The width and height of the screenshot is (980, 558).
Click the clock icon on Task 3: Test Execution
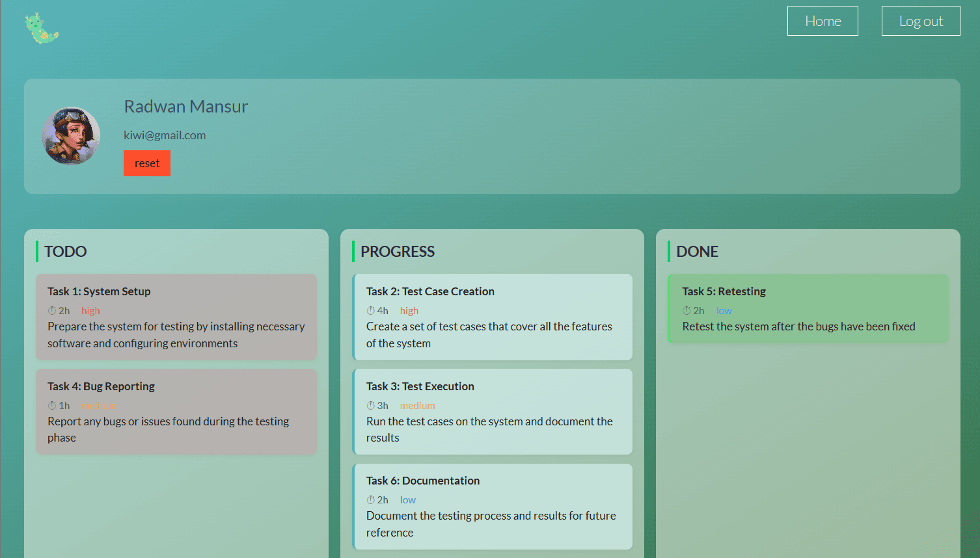coord(370,405)
